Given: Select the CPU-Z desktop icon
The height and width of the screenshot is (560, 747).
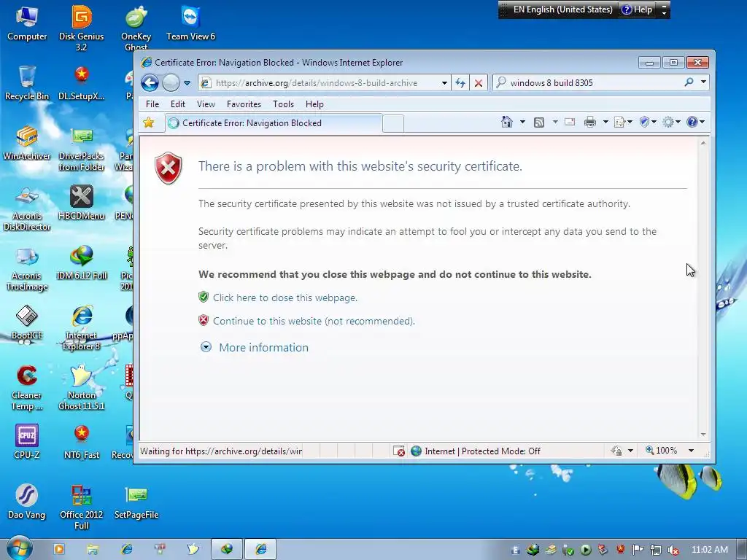Looking at the screenshot, I should click(27, 443).
